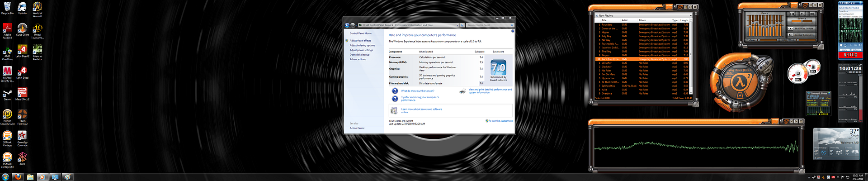The width and height of the screenshot is (868, 181).
Task: Launch Left 4 Dead shortcut
Action: (22, 72)
